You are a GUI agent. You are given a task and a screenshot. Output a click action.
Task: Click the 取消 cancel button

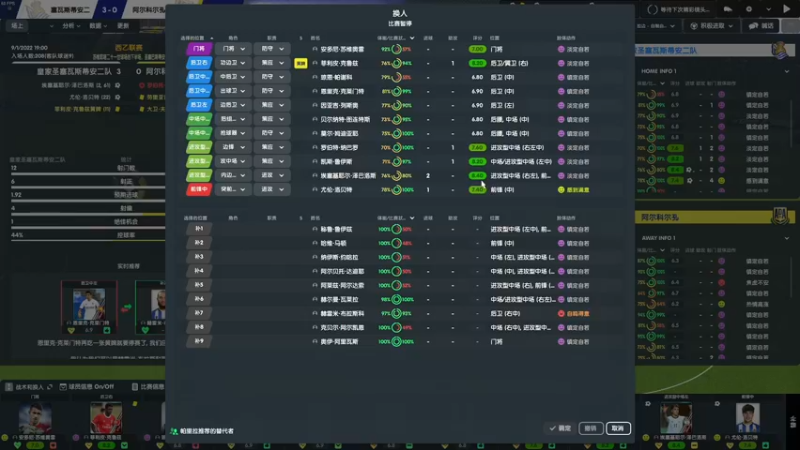618,428
